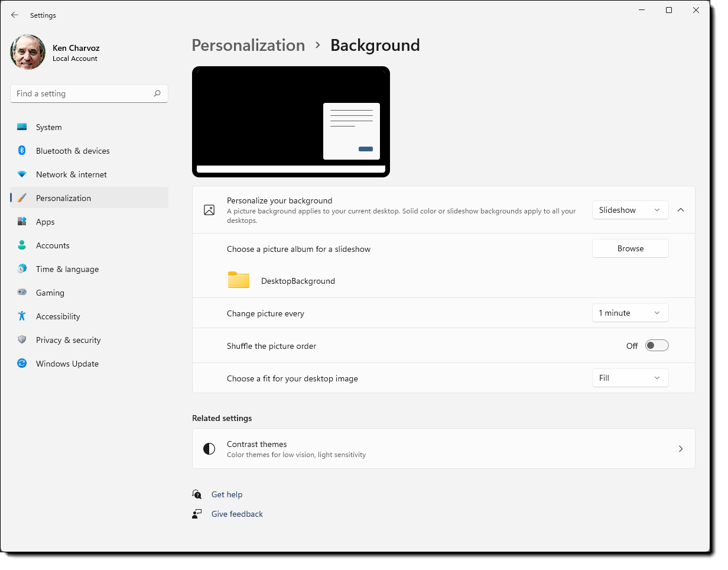Select Privacy & security category
The width and height of the screenshot is (728, 570).
[x=89, y=340]
